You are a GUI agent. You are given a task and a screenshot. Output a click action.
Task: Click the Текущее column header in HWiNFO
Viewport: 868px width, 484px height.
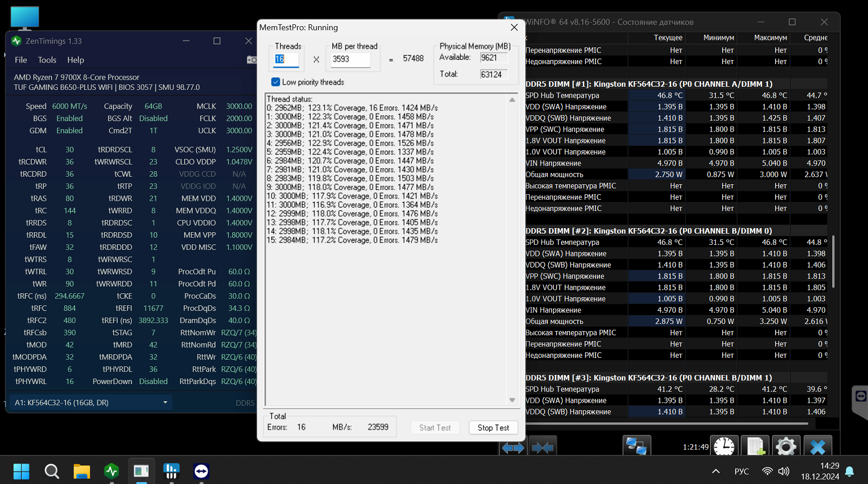(x=668, y=38)
